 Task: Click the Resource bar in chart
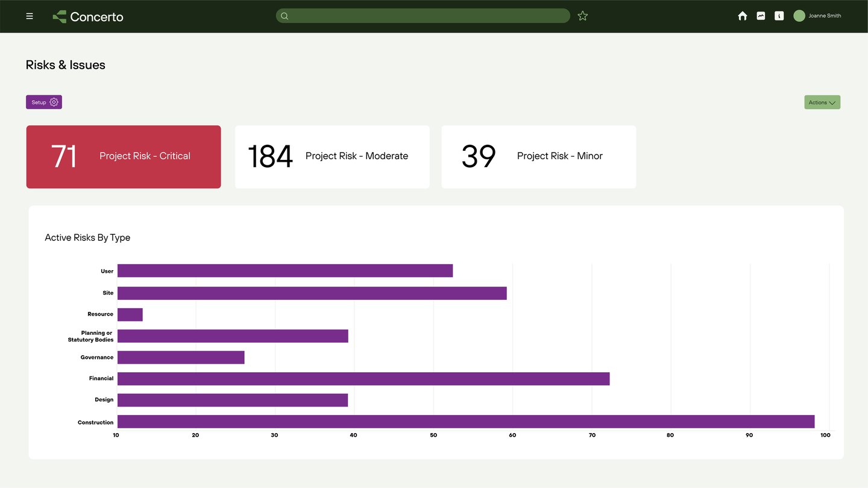click(130, 314)
